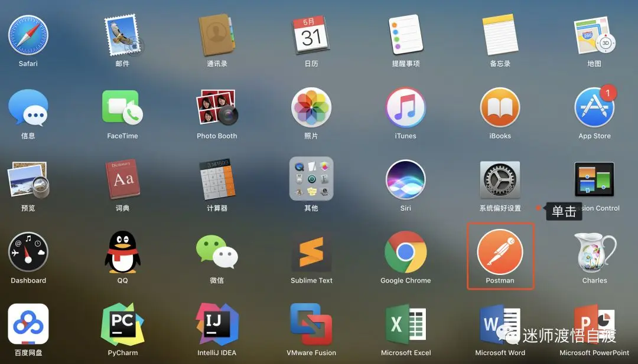Click the Google Chrome text label
Image resolution: width=638 pixels, height=364 pixels.
pos(406,281)
